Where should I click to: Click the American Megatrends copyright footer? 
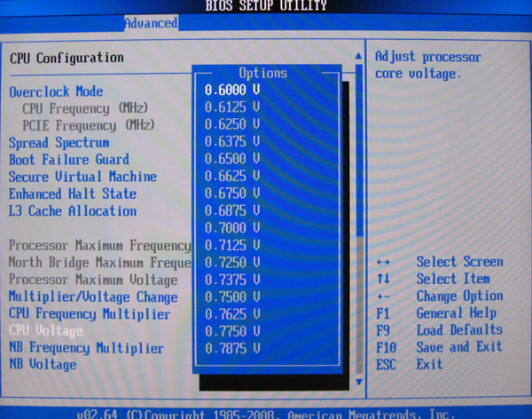click(x=266, y=414)
